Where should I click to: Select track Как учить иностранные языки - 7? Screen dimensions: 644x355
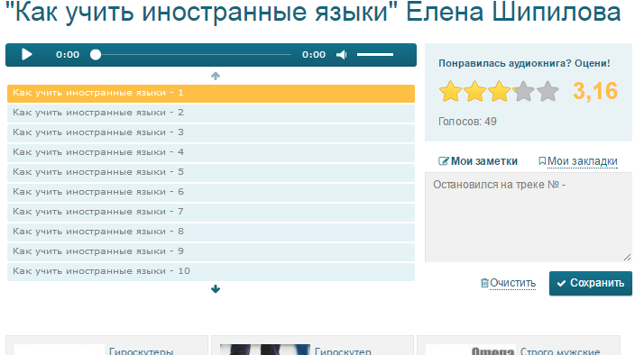211,212
